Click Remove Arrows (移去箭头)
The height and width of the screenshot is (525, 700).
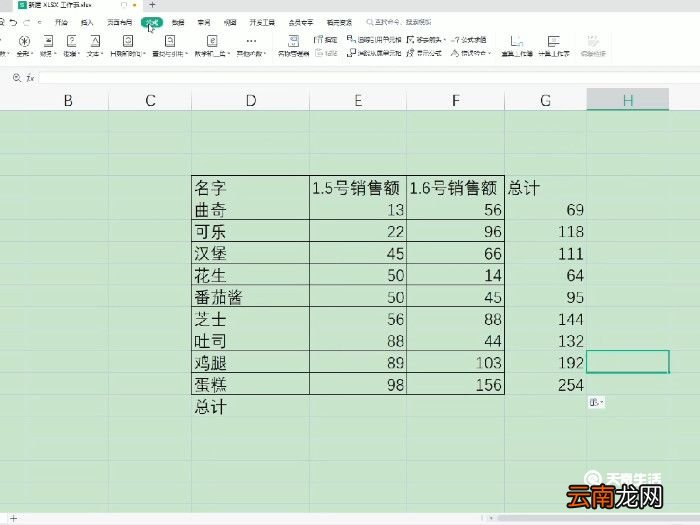[424, 40]
